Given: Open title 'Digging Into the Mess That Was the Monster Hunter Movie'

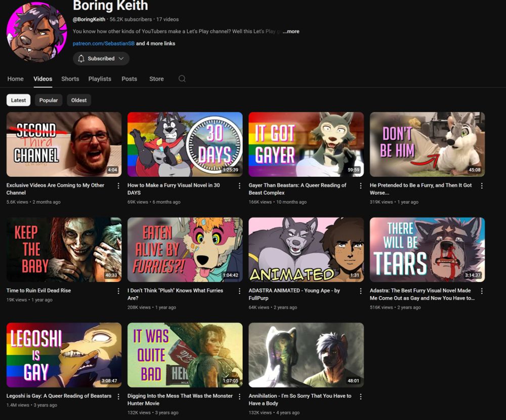Looking at the screenshot, I should [x=180, y=400].
